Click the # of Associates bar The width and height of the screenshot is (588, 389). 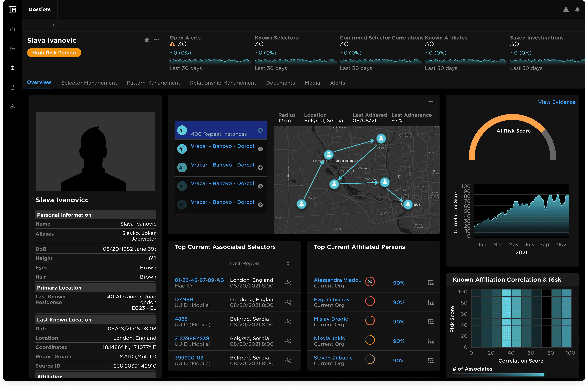coord(498,375)
